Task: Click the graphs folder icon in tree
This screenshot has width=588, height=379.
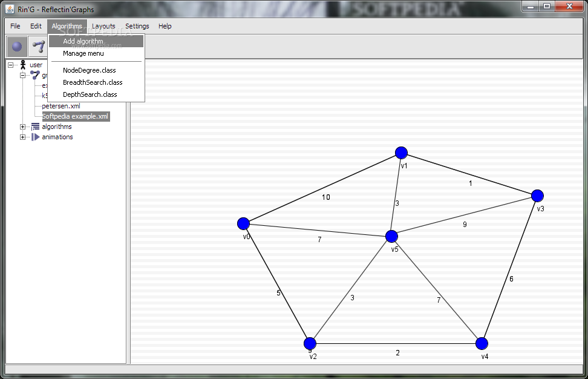Action: coord(35,75)
